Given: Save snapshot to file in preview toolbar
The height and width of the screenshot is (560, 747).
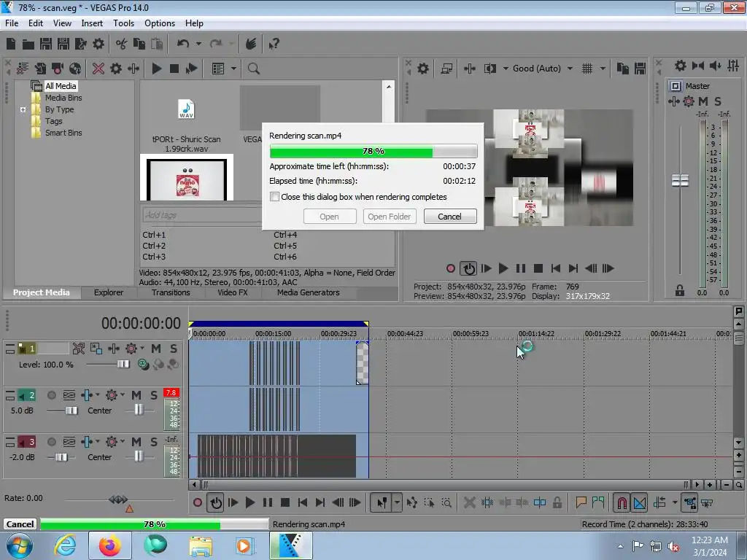Looking at the screenshot, I should [x=640, y=69].
